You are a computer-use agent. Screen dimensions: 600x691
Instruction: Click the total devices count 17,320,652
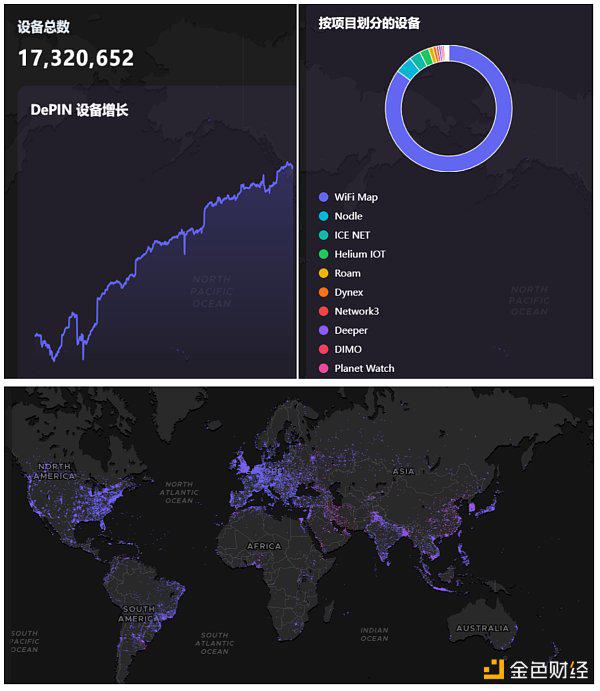point(75,59)
